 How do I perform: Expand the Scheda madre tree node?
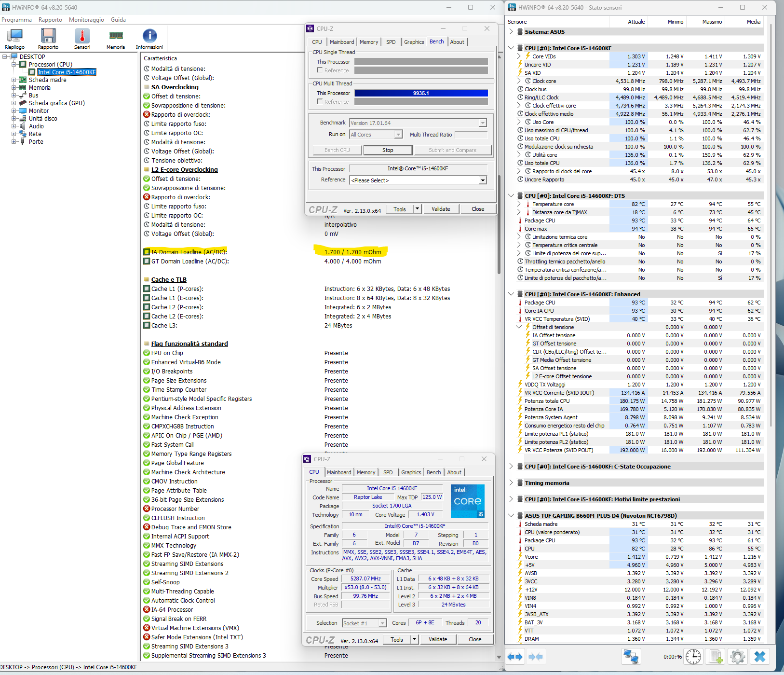pyautogui.click(x=14, y=80)
